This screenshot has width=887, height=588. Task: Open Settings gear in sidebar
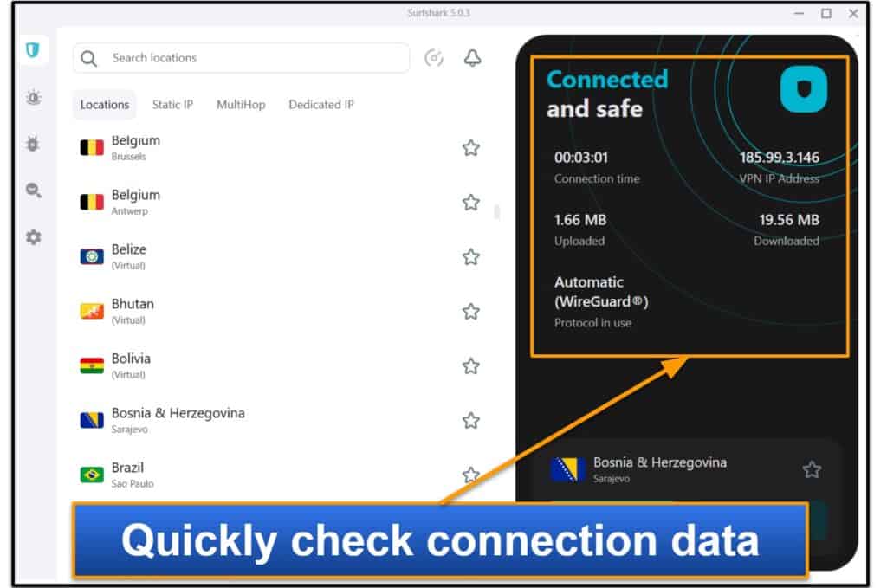(x=33, y=237)
